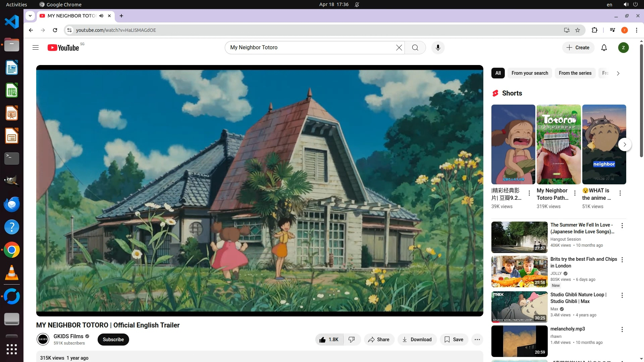Bookmark this page with star icon
Image resolution: width=644 pixels, height=362 pixels.
coord(578,30)
